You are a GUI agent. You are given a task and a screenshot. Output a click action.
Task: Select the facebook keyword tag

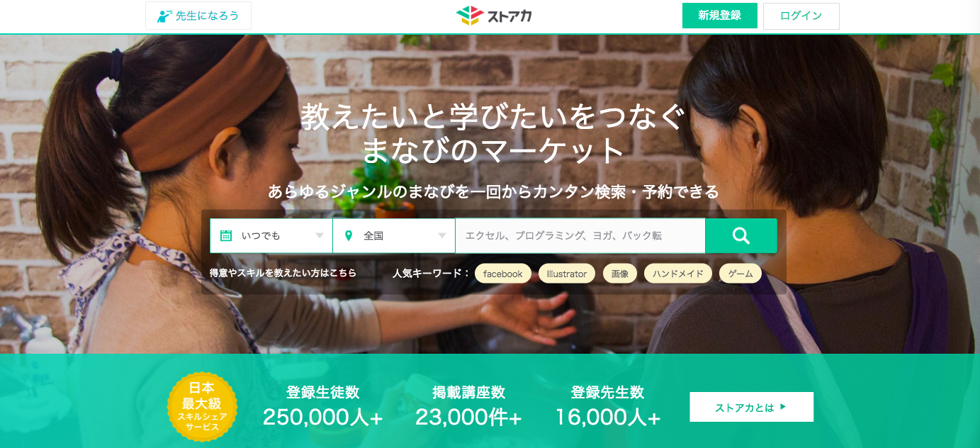point(503,274)
